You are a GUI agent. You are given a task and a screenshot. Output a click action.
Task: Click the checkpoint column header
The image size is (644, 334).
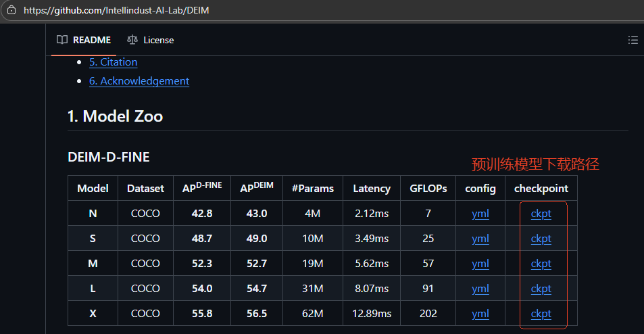pyautogui.click(x=541, y=189)
